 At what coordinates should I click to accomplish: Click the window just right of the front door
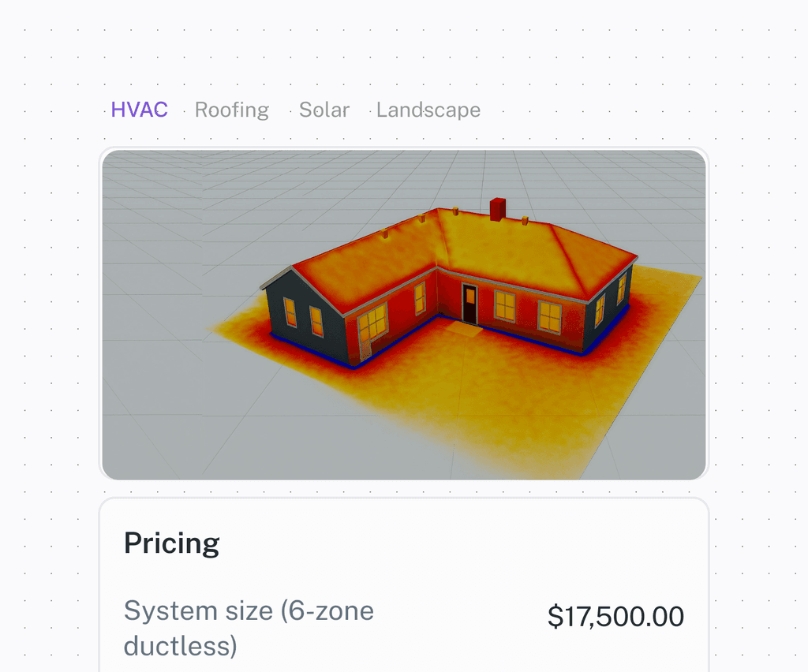(504, 306)
